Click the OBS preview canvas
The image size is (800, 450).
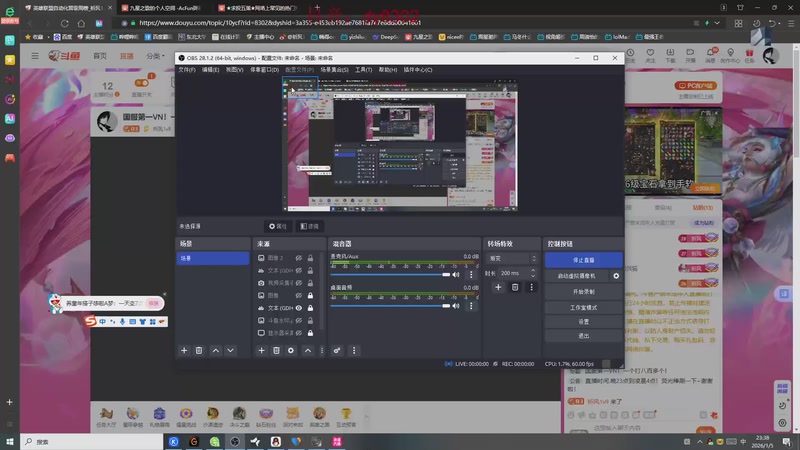[400, 144]
